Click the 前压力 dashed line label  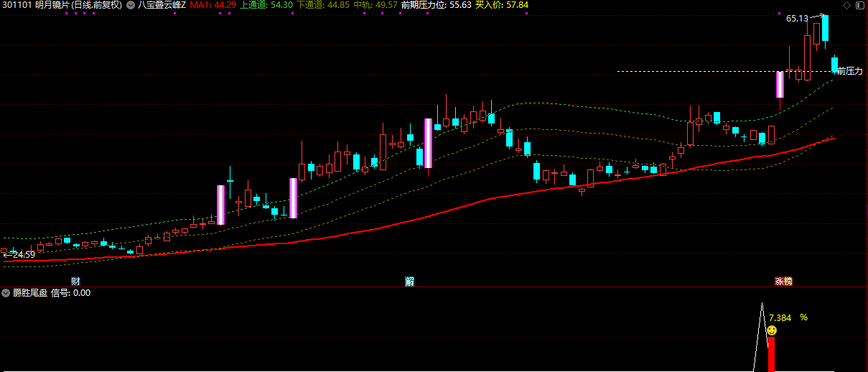pos(849,71)
